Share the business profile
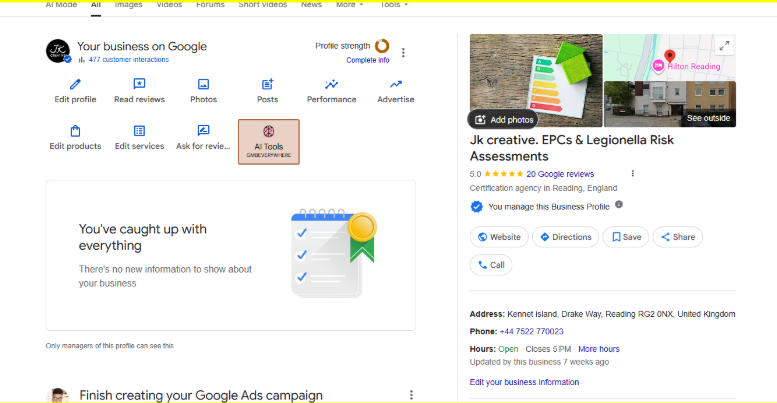 point(677,237)
